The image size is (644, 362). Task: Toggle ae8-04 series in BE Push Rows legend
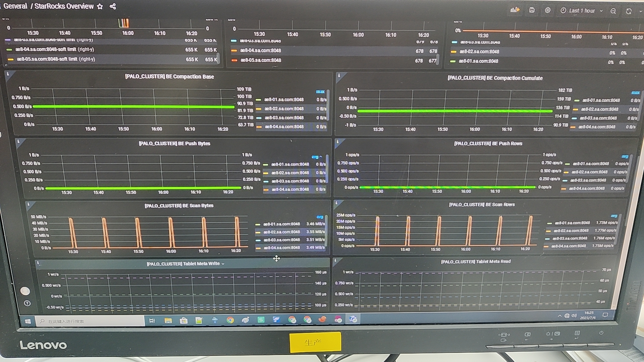tap(587, 188)
